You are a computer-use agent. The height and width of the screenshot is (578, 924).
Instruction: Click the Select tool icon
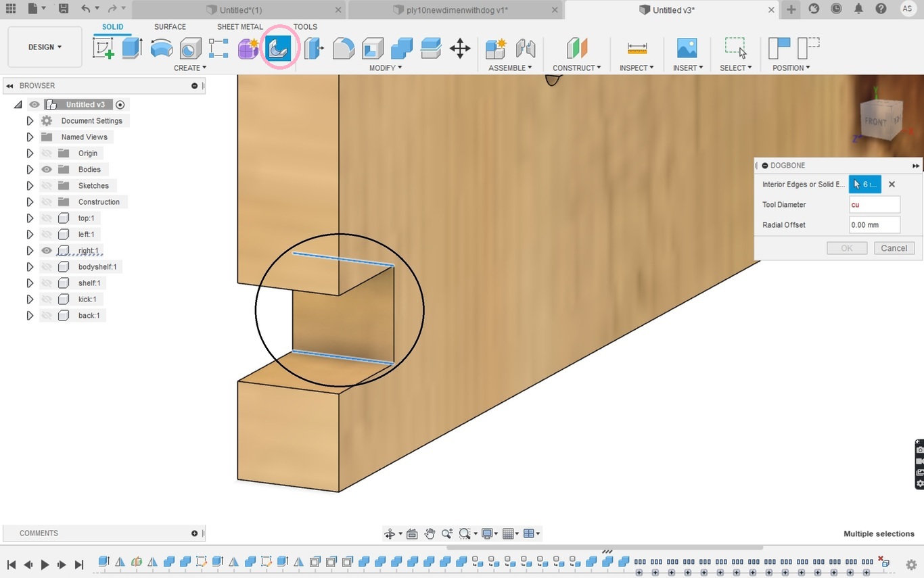(735, 48)
